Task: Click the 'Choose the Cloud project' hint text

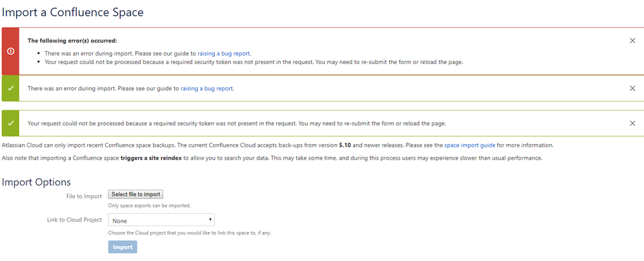Action: (190, 233)
